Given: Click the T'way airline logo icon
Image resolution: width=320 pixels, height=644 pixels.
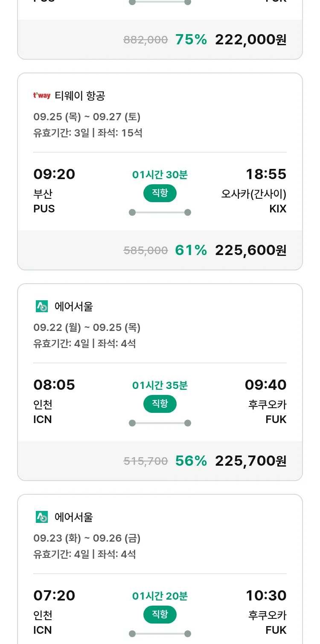Looking at the screenshot, I should pyautogui.click(x=42, y=96).
